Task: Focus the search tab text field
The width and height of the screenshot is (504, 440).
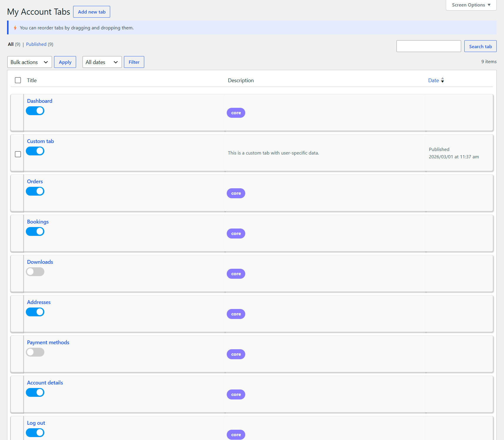Action: [x=429, y=46]
